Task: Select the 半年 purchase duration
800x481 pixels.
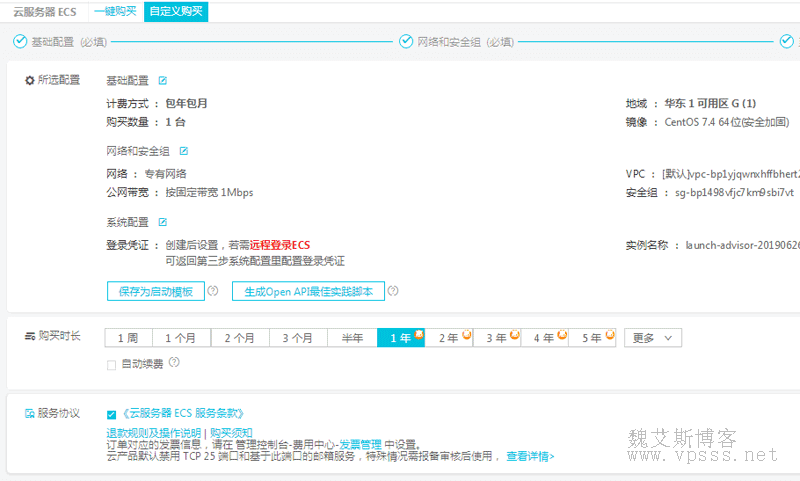Action: click(352, 338)
